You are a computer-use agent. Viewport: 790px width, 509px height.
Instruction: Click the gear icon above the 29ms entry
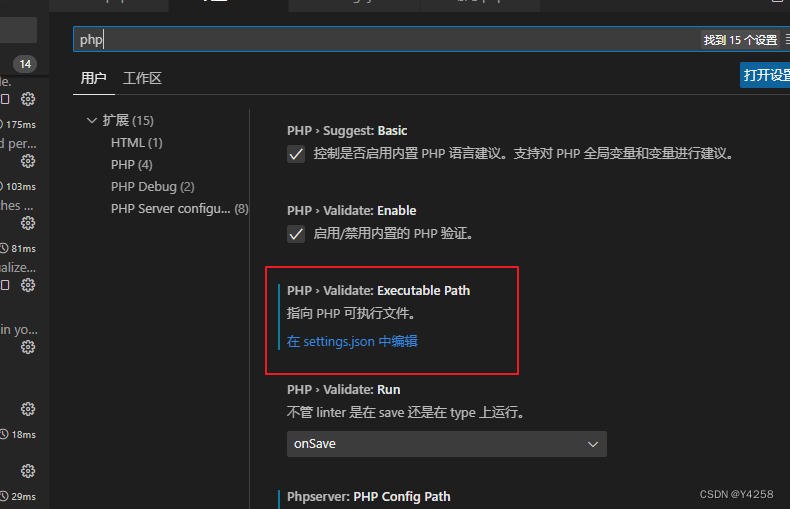point(28,471)
